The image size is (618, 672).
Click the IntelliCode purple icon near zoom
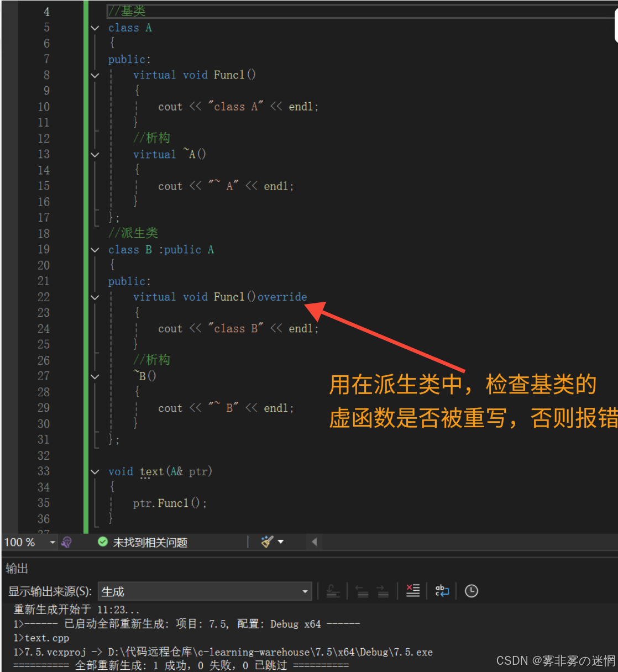tap(66, 542)
